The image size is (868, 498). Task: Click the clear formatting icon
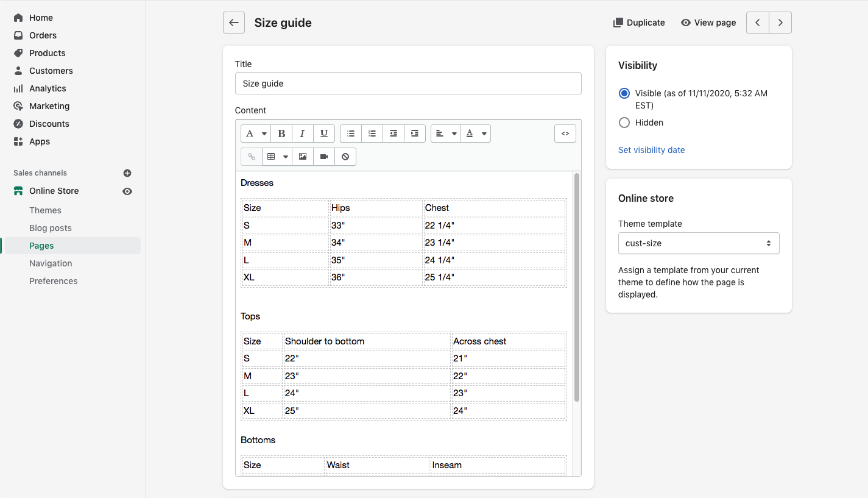coord(345,157)
